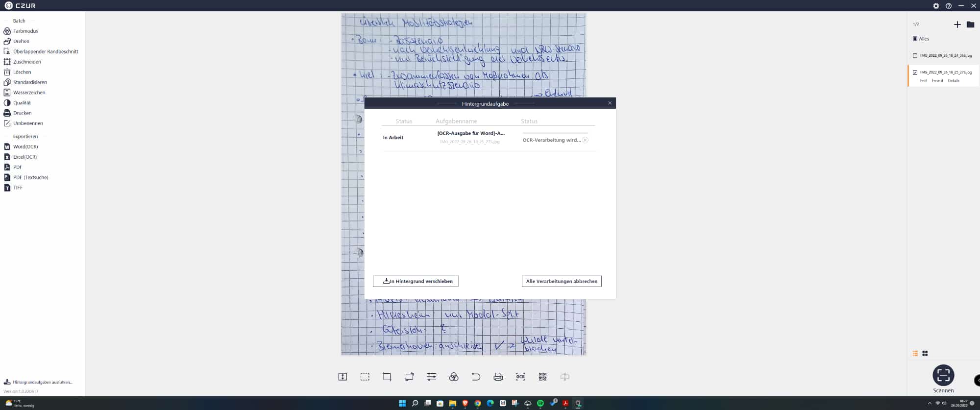Click the rotate icon in bottom toolbar
Image resolution: width=980 pixels, height=410 pixels.
pyautogui.click(x=409, y=377)
